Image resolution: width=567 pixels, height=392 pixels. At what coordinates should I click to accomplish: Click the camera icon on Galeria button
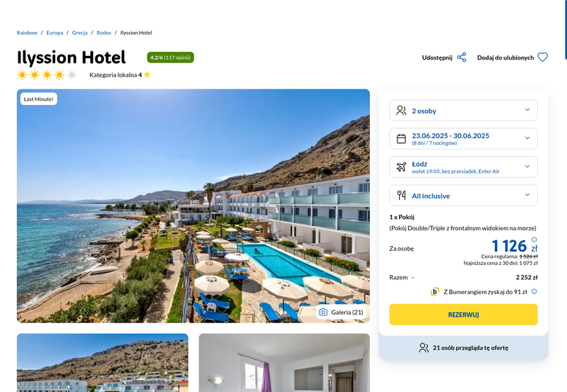[323, 312]
